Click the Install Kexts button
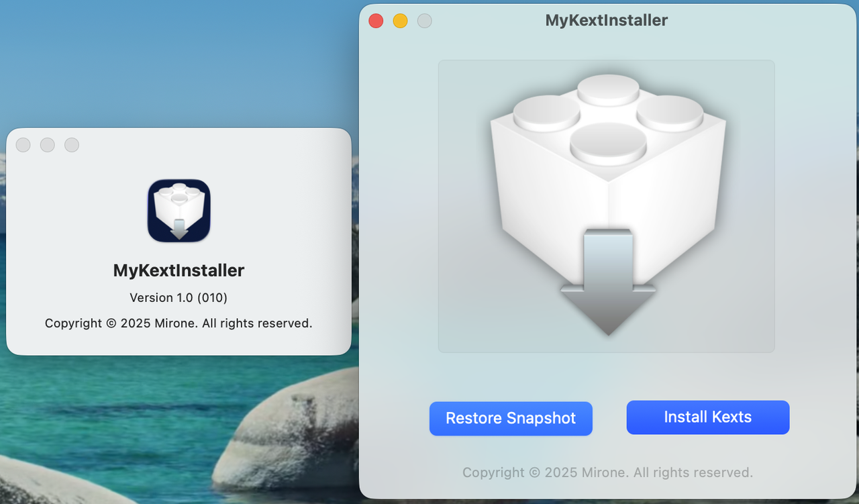859x504 pixels. tap(708, 417)
